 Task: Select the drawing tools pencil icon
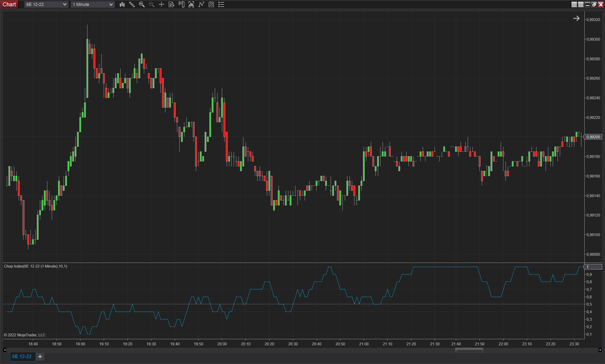pos(132,4)
